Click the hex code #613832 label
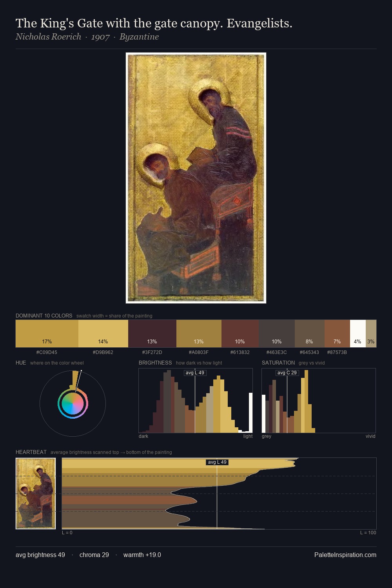This screenshot has height=588, width=392. coord(240,352)
